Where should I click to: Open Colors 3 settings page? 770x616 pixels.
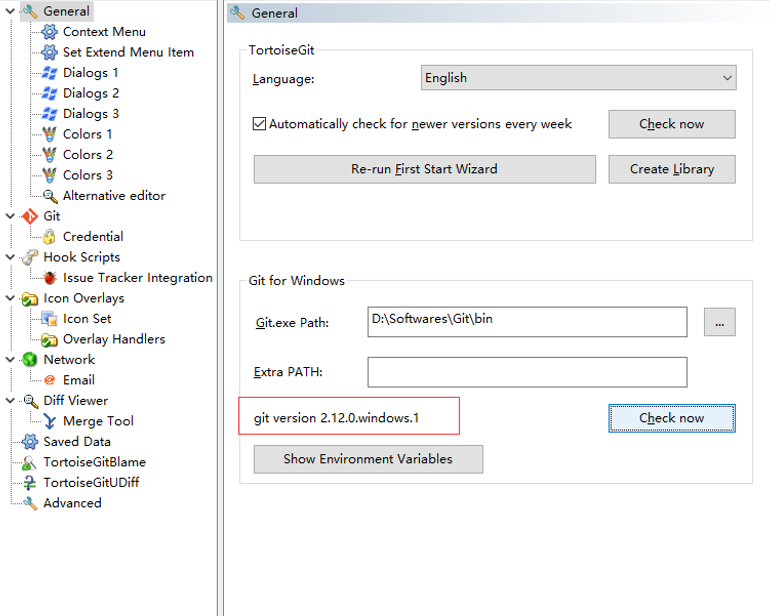click(x=88, y=175)
